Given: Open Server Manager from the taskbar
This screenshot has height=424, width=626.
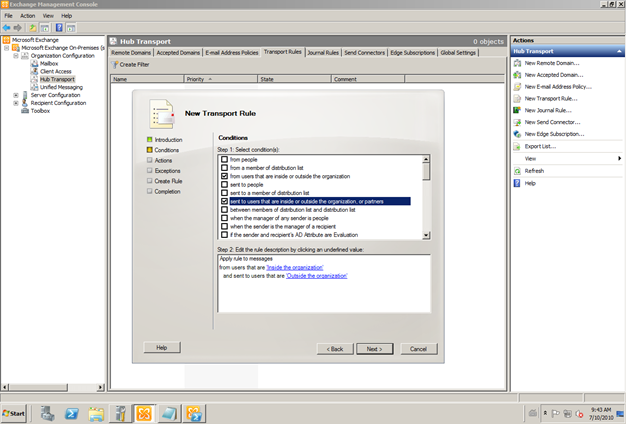Looking at the screenshot, I should click(48, 414).
